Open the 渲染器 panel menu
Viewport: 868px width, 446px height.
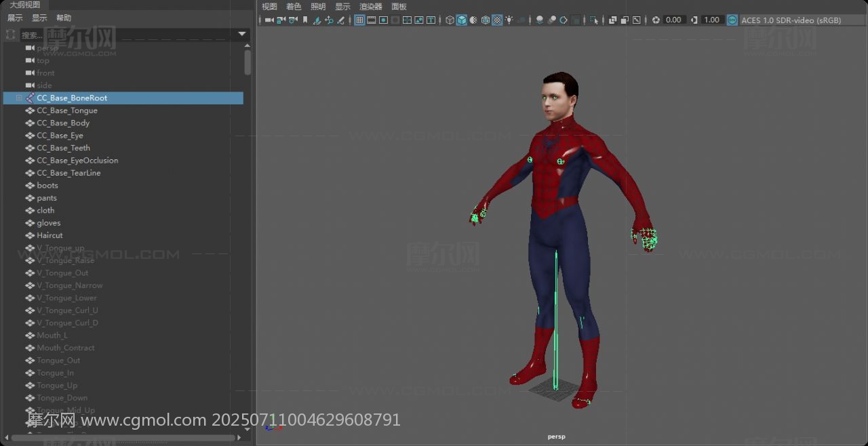(x=371, y=7)
